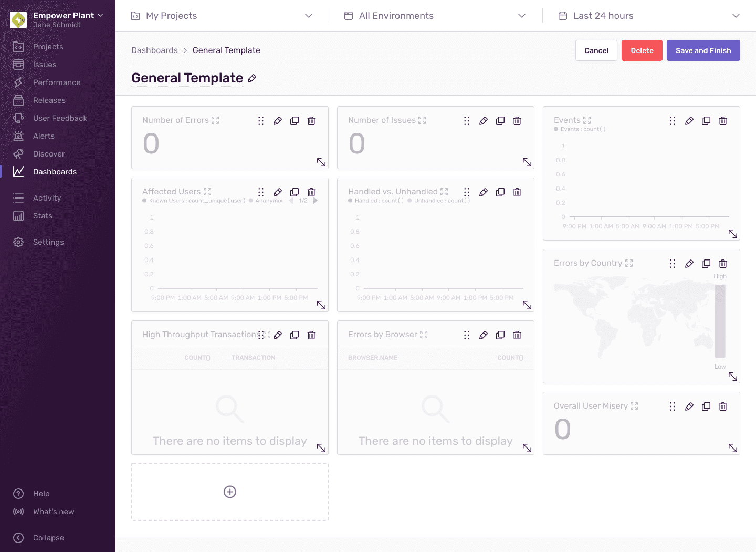Edit the Handled vs. Unhandled widget
756x552 pixels.
tap(484, 192)
